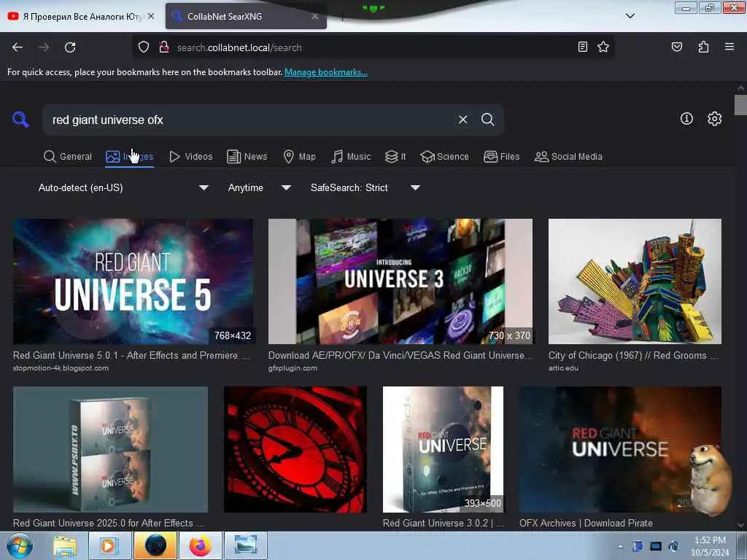The image size is (747, 560).
Task: Open the red clock image result
Action: pos(295,449)
